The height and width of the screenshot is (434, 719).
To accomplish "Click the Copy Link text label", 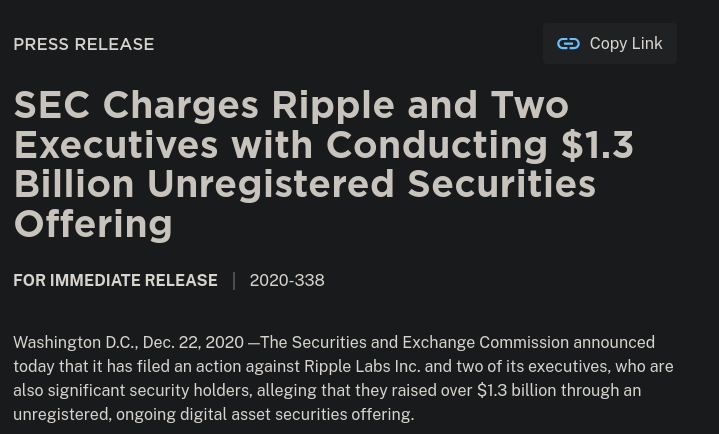I will (x=626, y=44).
